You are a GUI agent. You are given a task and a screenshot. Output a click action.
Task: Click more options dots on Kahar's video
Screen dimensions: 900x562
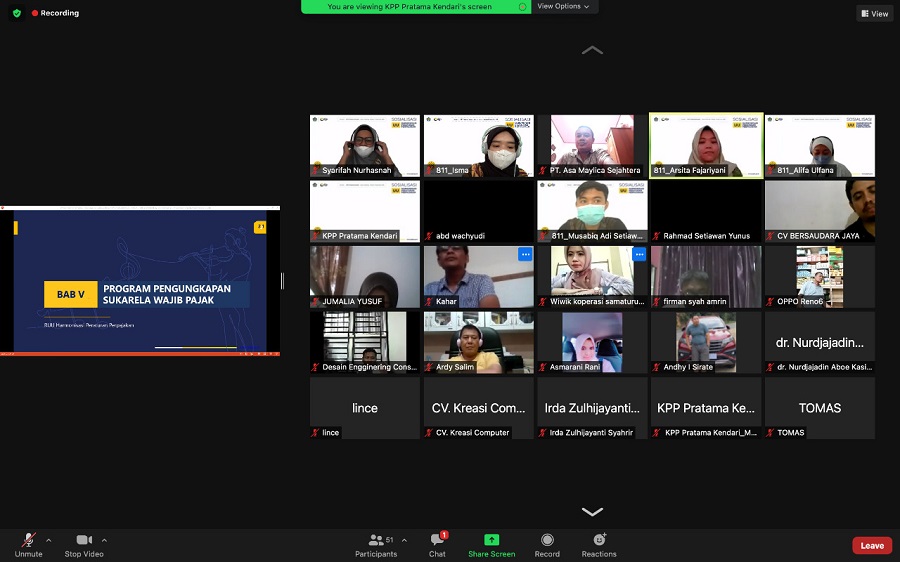coord(525,254)
